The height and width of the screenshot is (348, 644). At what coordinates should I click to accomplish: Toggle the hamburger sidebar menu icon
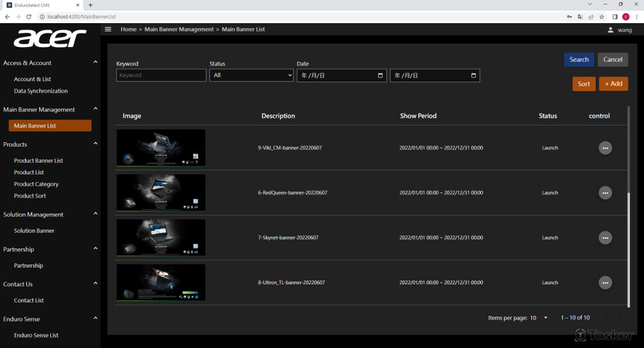tap(108, 29)
